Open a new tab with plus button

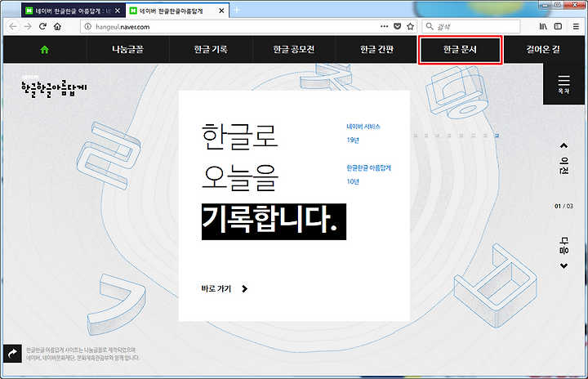(x=237, y=10)
